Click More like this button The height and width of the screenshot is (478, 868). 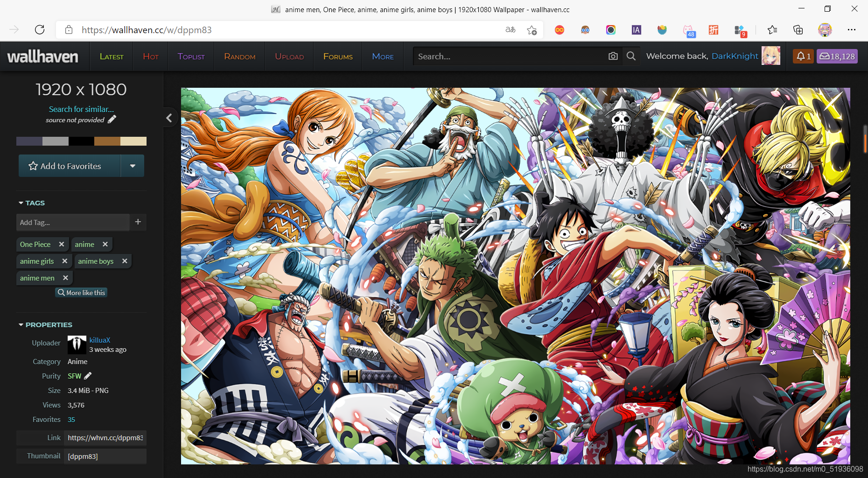[x=81, y=292]
